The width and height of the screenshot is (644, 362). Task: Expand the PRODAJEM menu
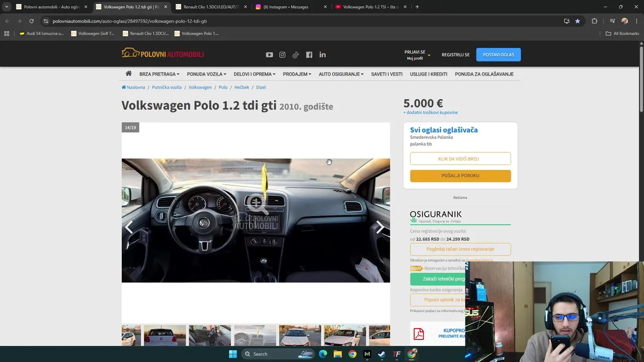[x=297, y=74]
